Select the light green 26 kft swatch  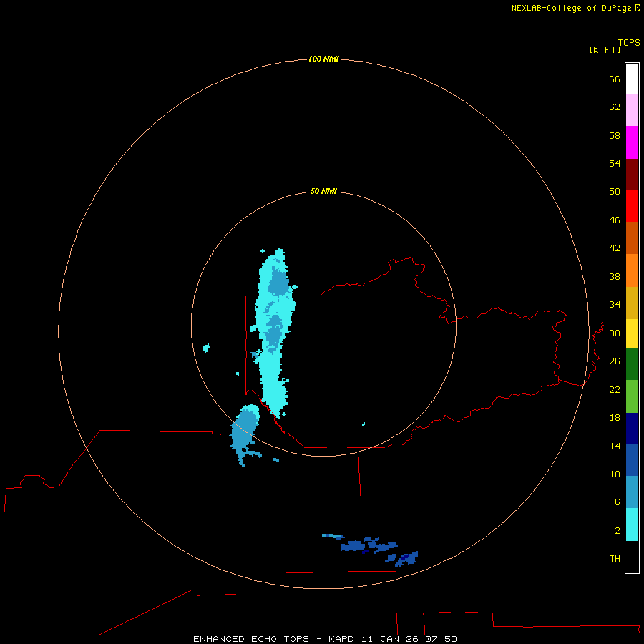pos(632,396)
